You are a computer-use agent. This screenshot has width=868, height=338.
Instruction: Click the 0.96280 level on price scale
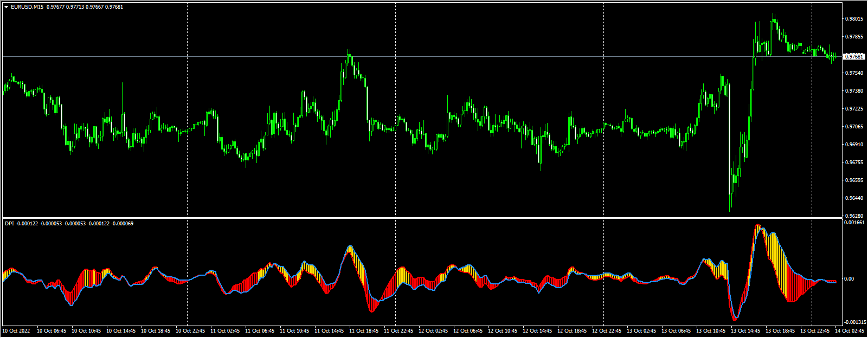[854, 216]
